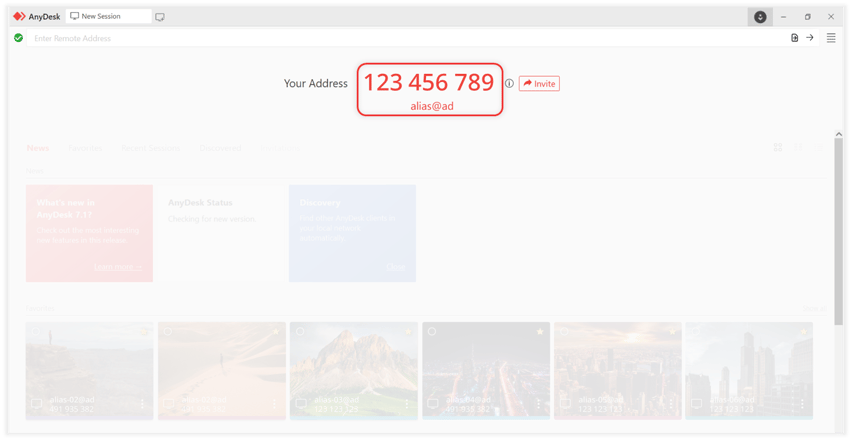Switch to the News tab
The image size is (852, 440).
click(38, 148)
